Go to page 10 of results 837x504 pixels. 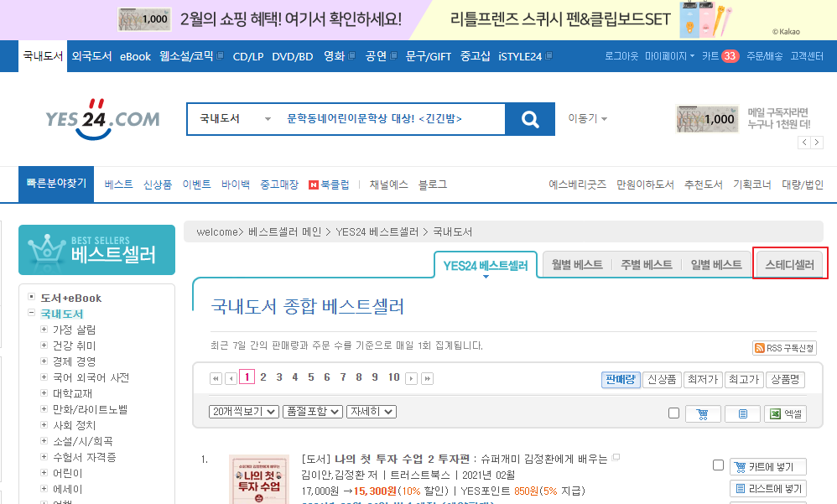point(394,377)
